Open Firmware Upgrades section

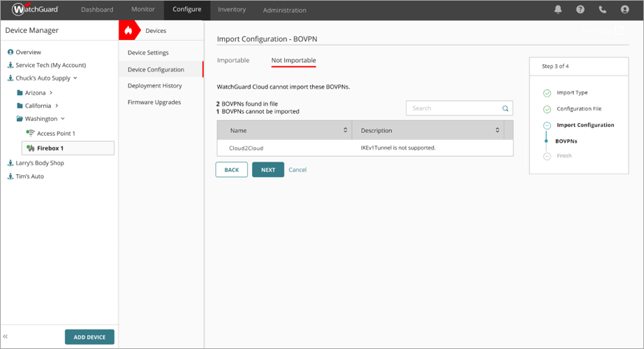(x=154, y=102)
